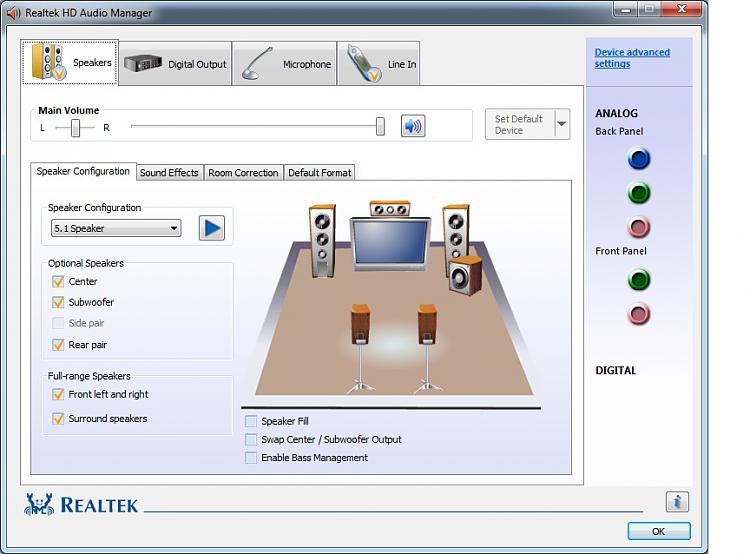The height and width of the screenshot is (554, 750).
Task: Click the subwoofer in the room diagram
Action: (465, 275)
